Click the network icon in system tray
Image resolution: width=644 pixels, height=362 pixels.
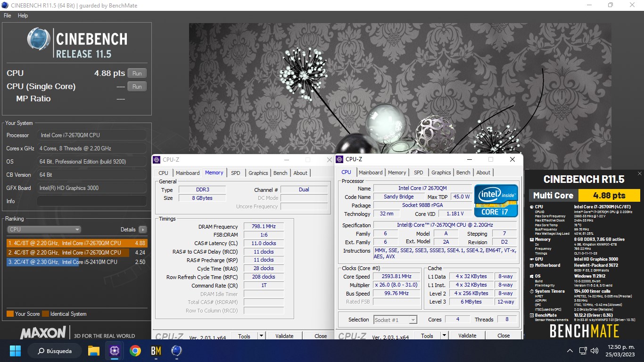(584, 351)
